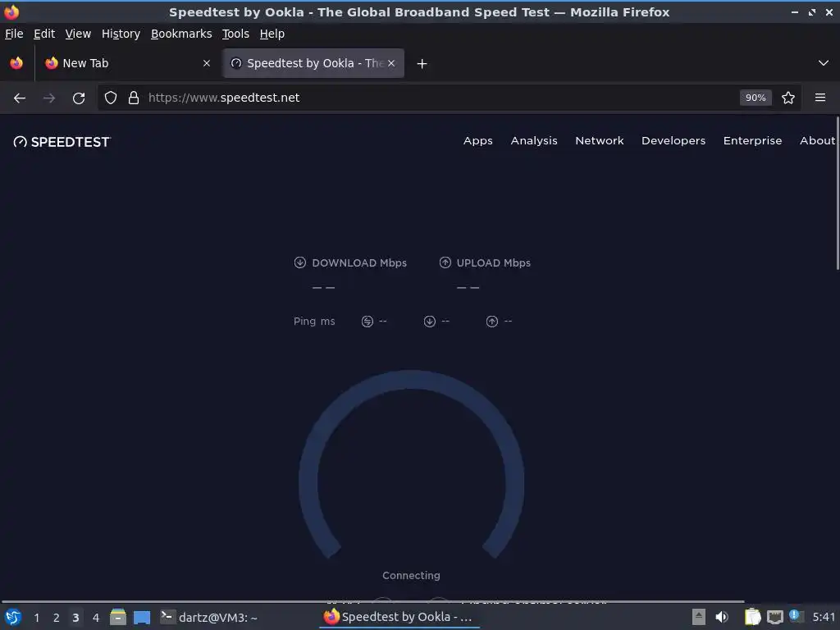Open the About navigation link

[818, 141]
